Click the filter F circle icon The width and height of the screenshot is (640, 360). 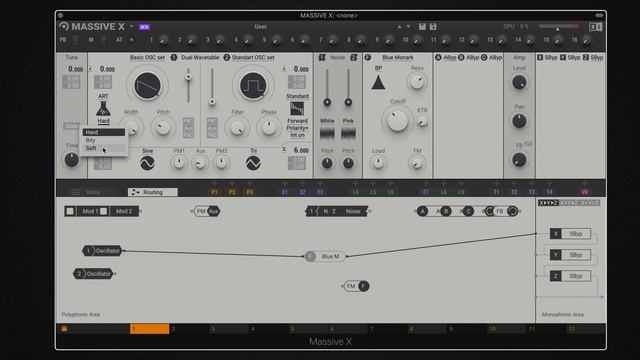coord(367,58)
